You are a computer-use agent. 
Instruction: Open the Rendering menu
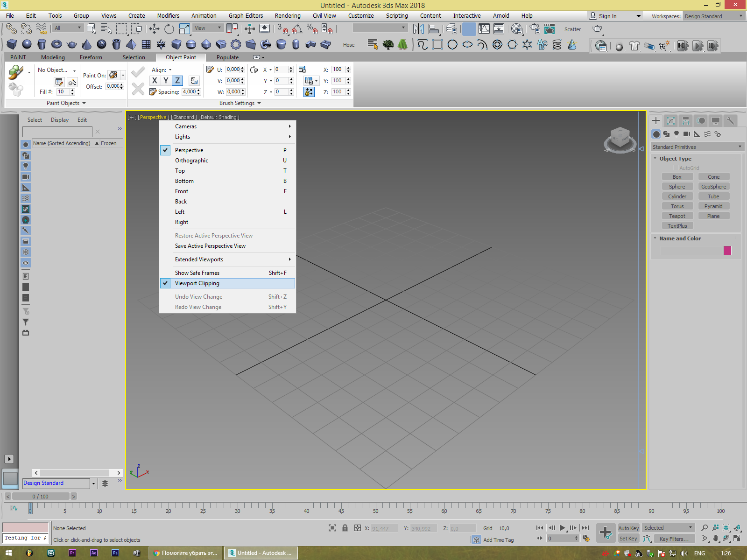tap(287, 16)
